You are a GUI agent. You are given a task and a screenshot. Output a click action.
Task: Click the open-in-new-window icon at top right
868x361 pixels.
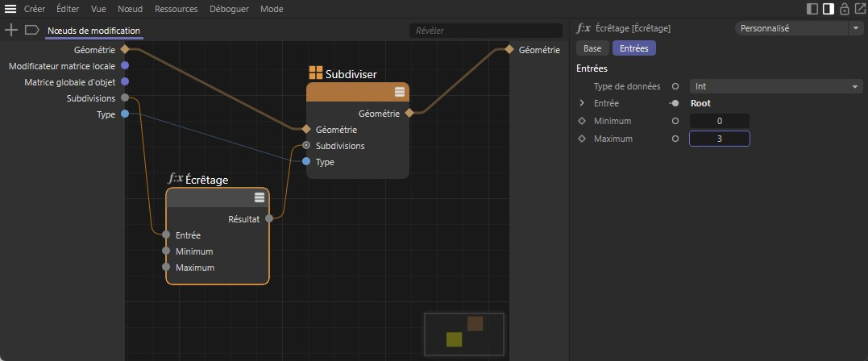point(859,9)
